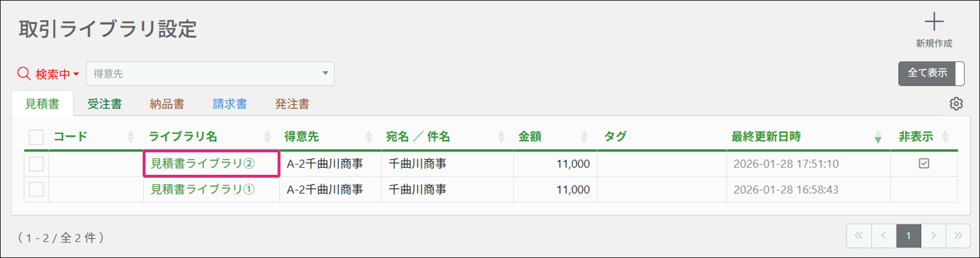
Task: Sort by 得意先 column arrows
Action: pyautogui.click(x=369, y=137)
